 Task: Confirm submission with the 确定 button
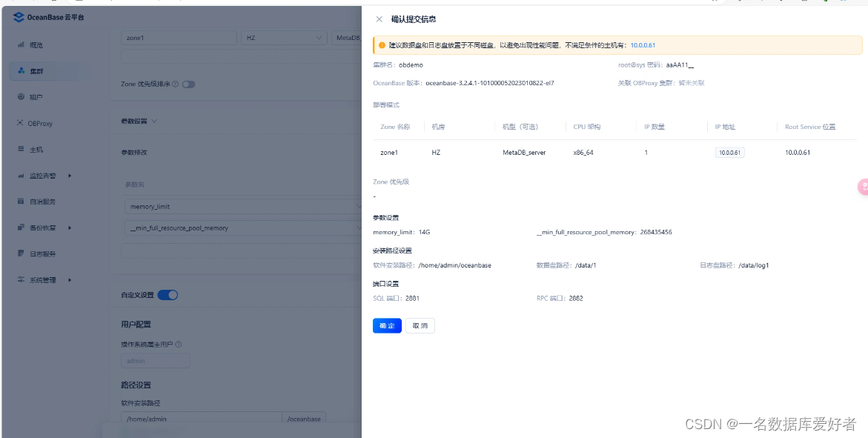(386, 325)
